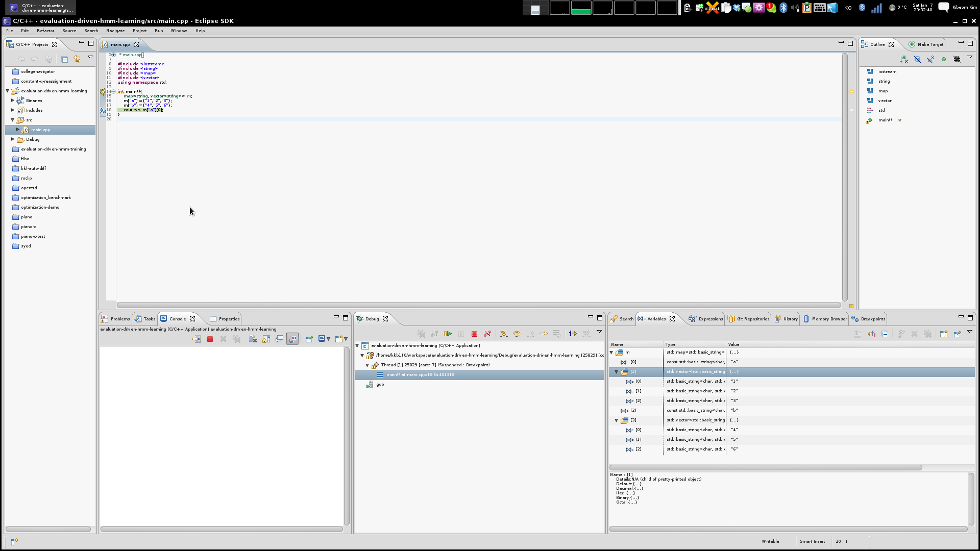
Task: Open the Navigate menu
Action: 115,31
